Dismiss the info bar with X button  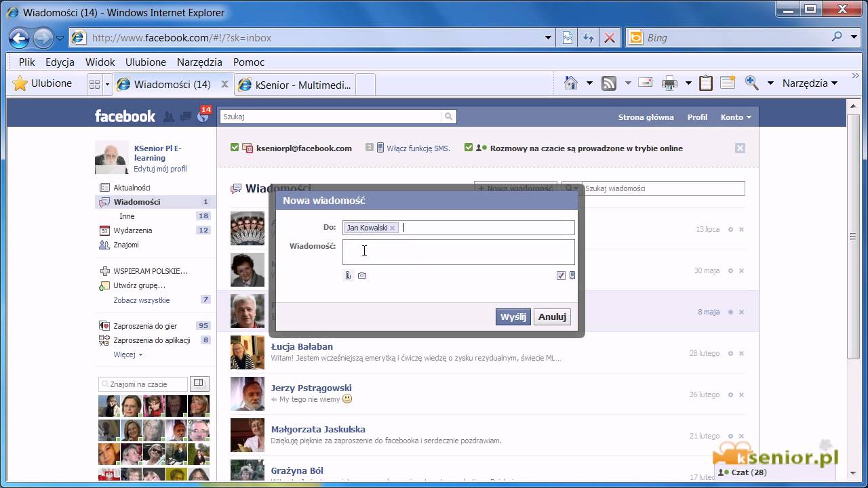740,148
